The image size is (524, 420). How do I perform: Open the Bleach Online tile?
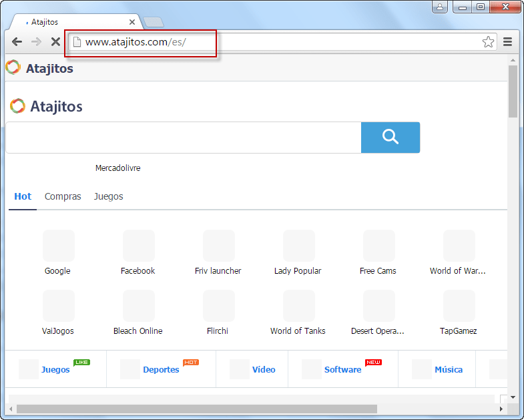(138, 312)
